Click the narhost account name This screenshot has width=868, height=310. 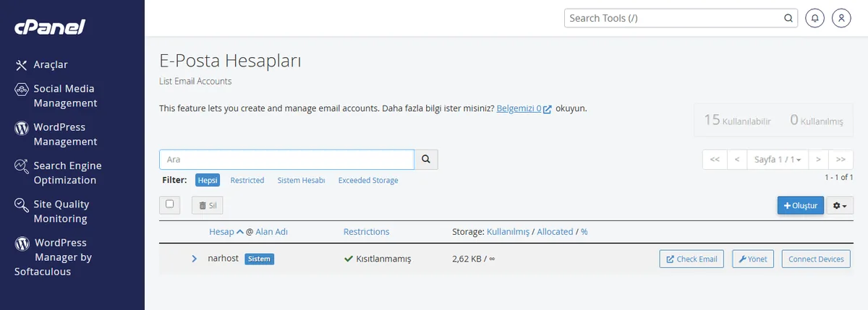pyautogui.click(x=223, y=259)
